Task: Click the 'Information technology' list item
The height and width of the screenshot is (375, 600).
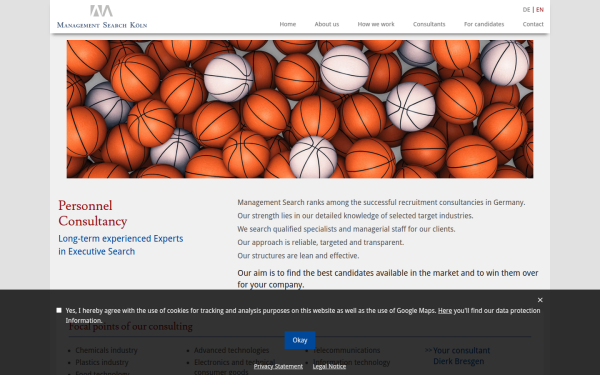Action: pos(352,362)
